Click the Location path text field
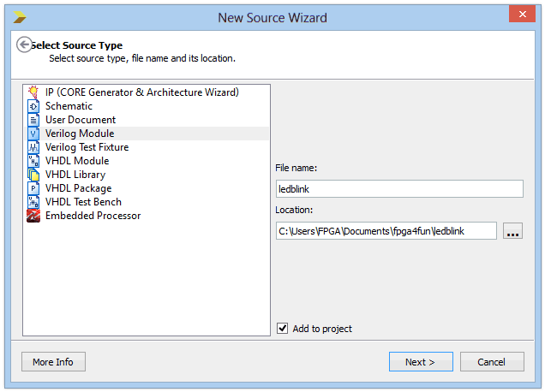This screenshot has height=392, width=545. [x=386, y=231]
